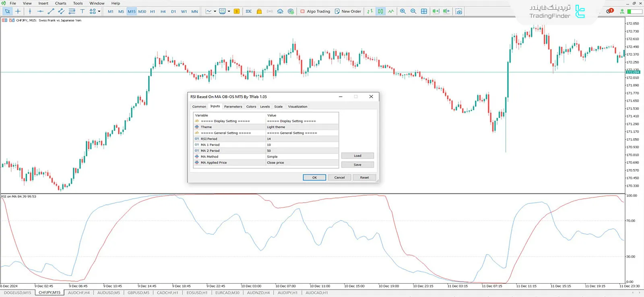Click the zoom in magnifier icon
644x297 pixels.
(403, 11)
